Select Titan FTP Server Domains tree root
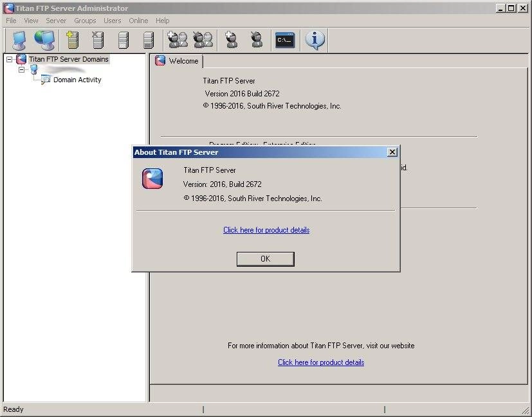Screen dimensions: 532x417 click(69, 59)
